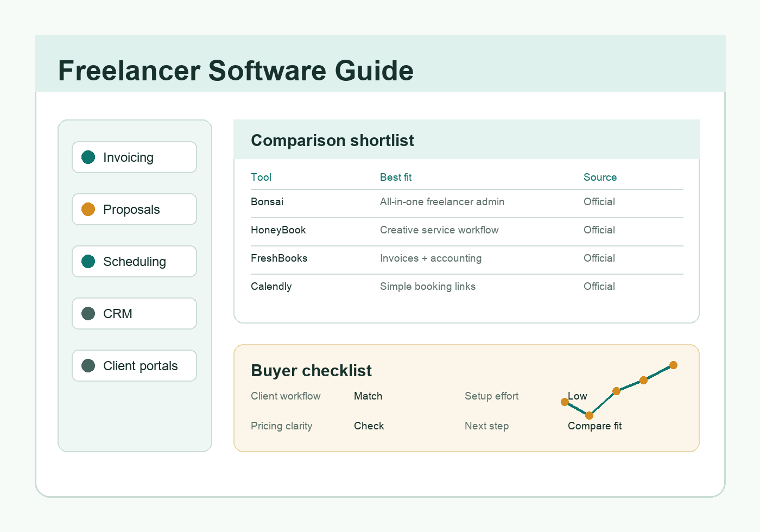Click the orange dot beside Proposals
Image resolution: width=760 pixels, height=532 pixels.
click(x=88, y=210)
